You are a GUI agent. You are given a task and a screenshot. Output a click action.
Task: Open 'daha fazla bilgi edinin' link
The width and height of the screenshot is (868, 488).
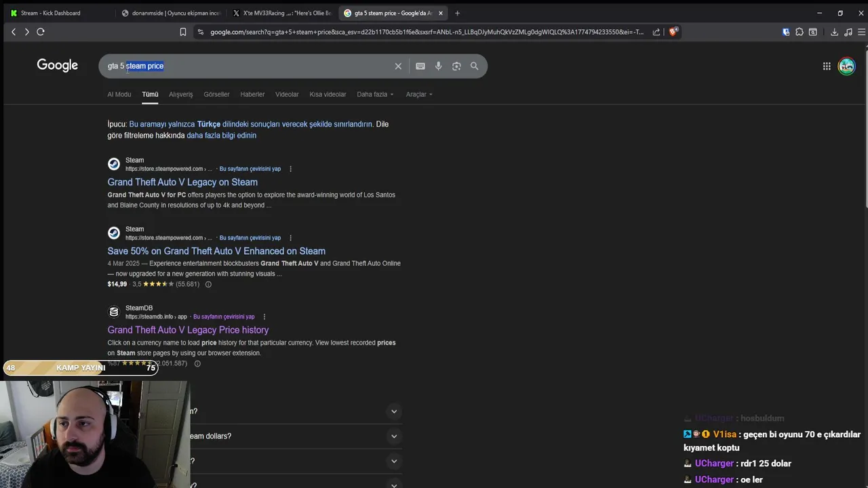[x=221, y=136]
